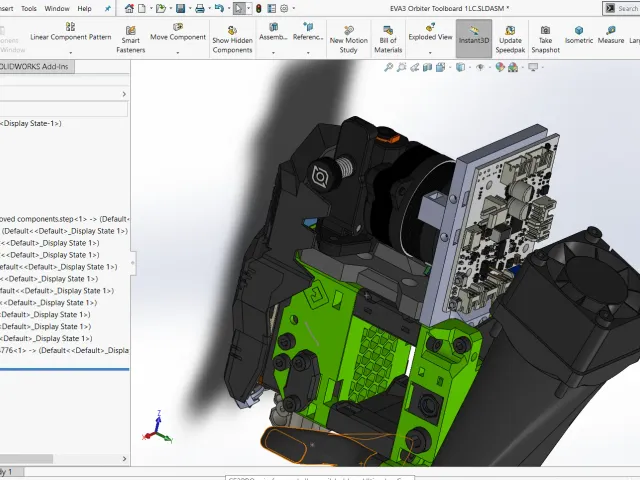Screen dimensions: 640x480
Task: Switch to SOLIDWORKS Add-Ins tab
Action: click(x=36, y=67)
